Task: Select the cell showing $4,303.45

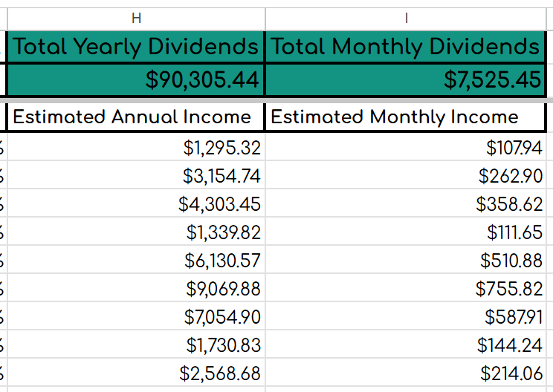Action: click(x=136, y=203)
